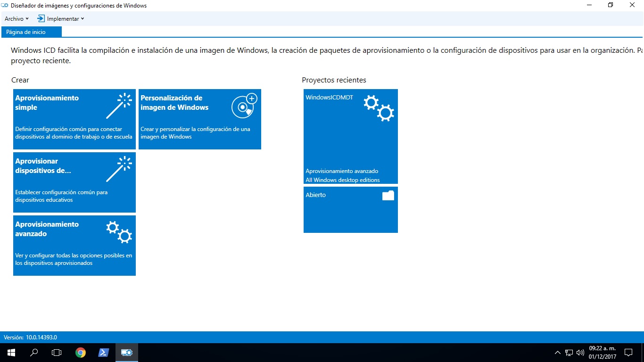Click the gears icon on Aprovisionamiento avanzado
Screen dimensions: 644x362
[x=119, y=232]
